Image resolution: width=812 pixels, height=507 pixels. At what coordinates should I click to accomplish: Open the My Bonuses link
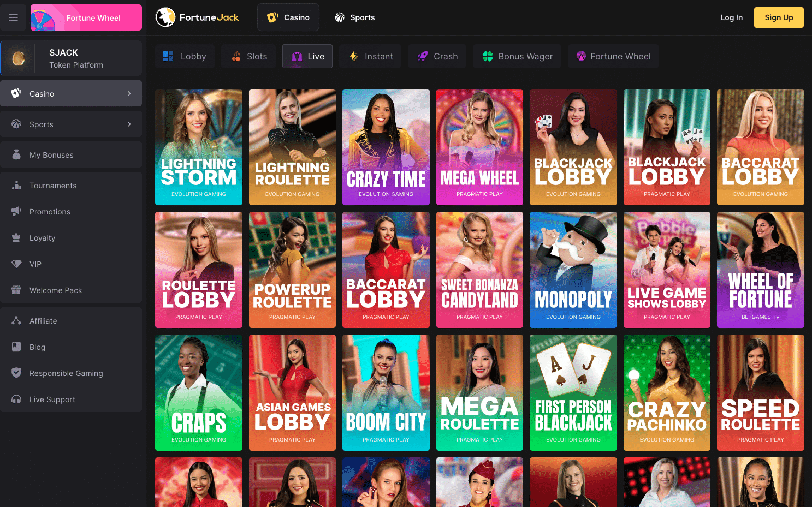[x=71, y=154]
